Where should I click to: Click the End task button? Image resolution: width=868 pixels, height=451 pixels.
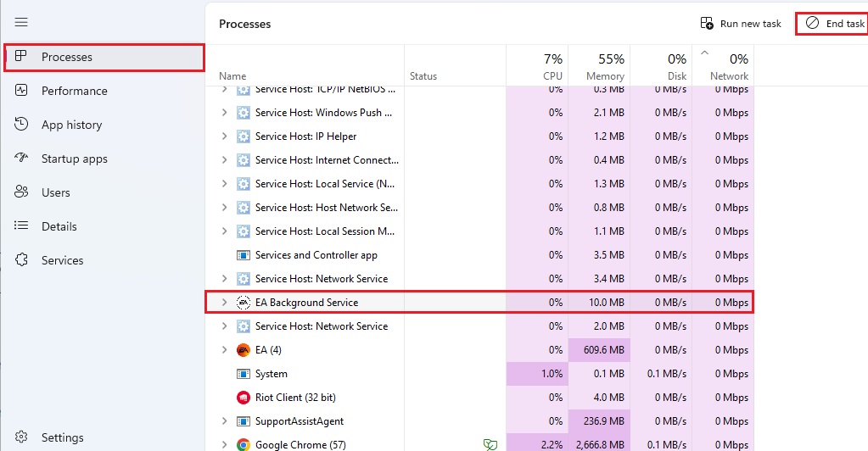[x=835, y=24]
